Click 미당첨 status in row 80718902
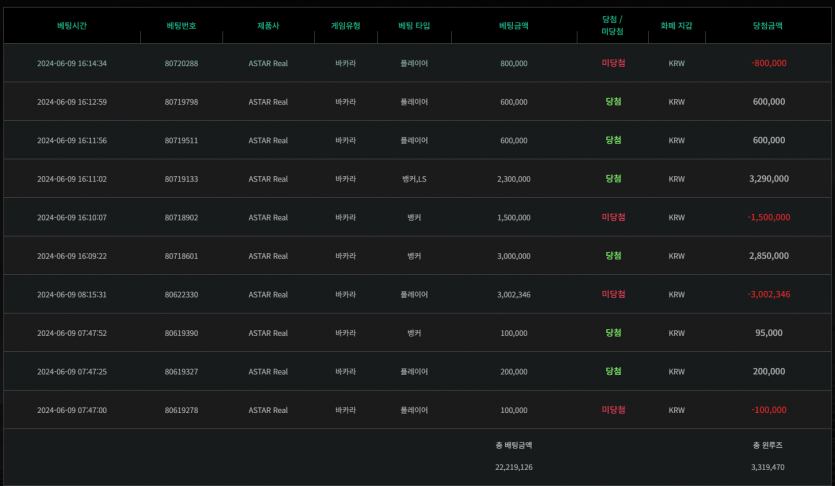The height and width of the screenshot is (486, 835). point(613,217)
